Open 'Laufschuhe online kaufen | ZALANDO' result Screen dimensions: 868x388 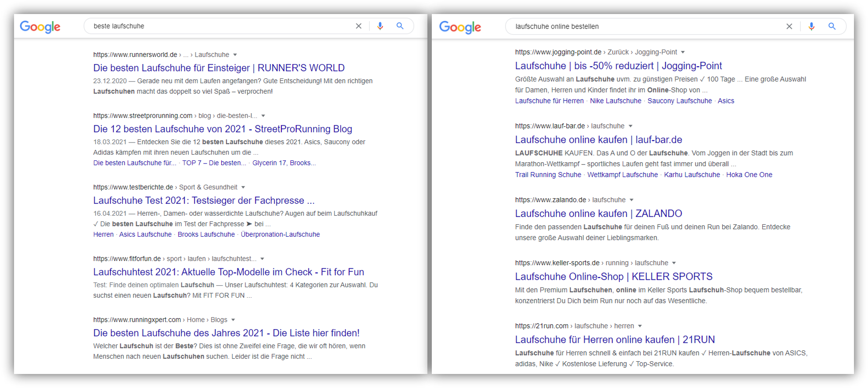tap(599, 214)
